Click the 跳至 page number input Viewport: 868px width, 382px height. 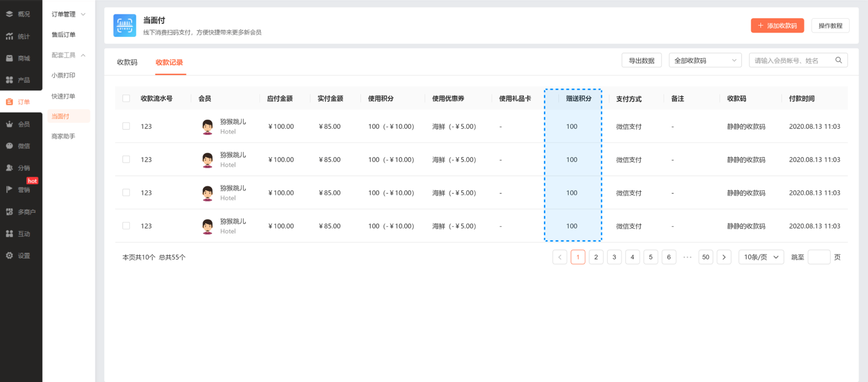(x=819, y=257)
